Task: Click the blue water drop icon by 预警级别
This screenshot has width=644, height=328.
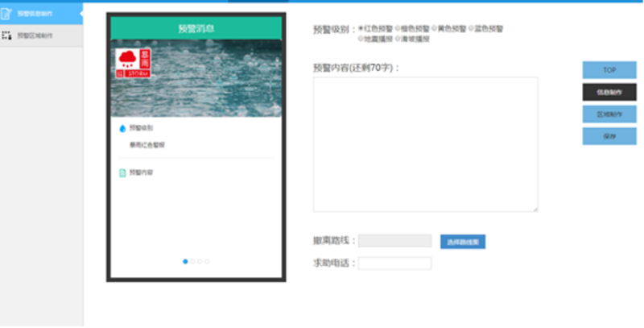Action: point(122,128)
